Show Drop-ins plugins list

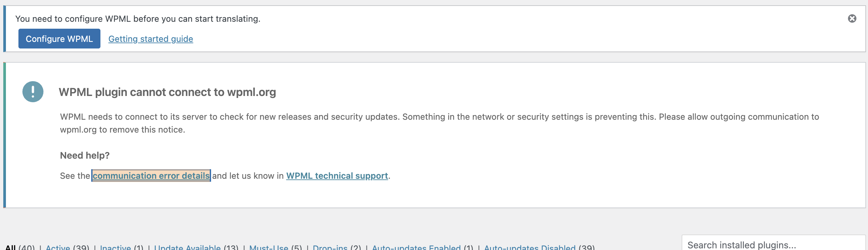click(x=330, y=247)
